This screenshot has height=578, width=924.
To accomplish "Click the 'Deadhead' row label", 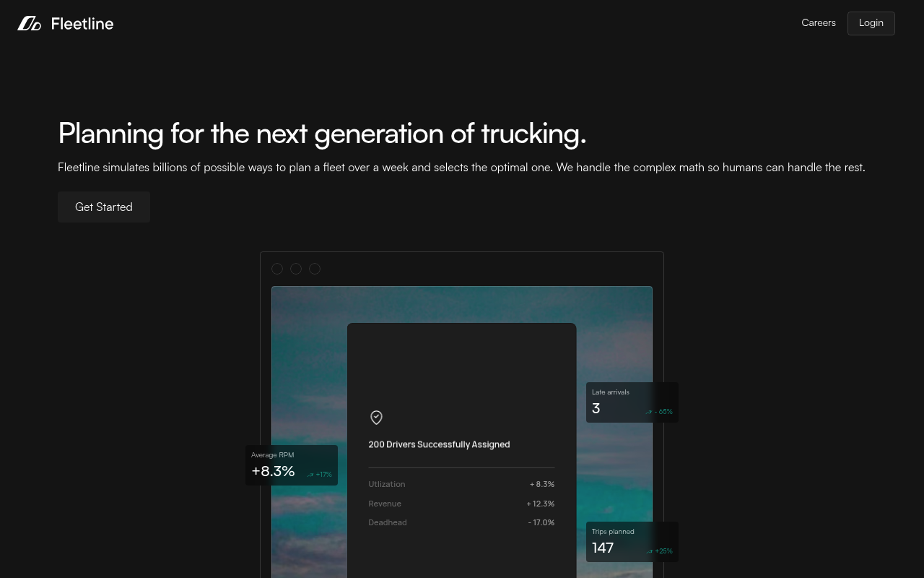I will pos(388,522).
